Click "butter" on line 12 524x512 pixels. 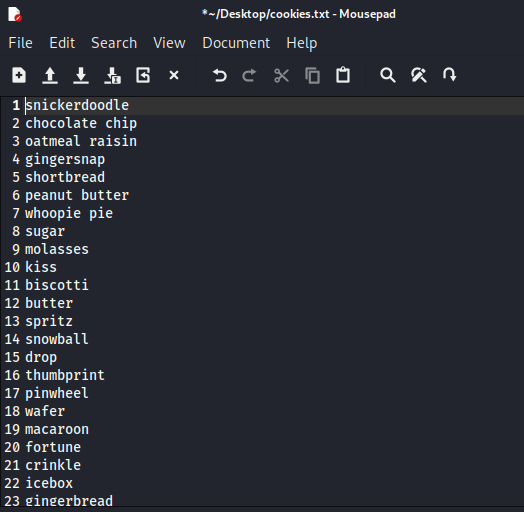49,303
